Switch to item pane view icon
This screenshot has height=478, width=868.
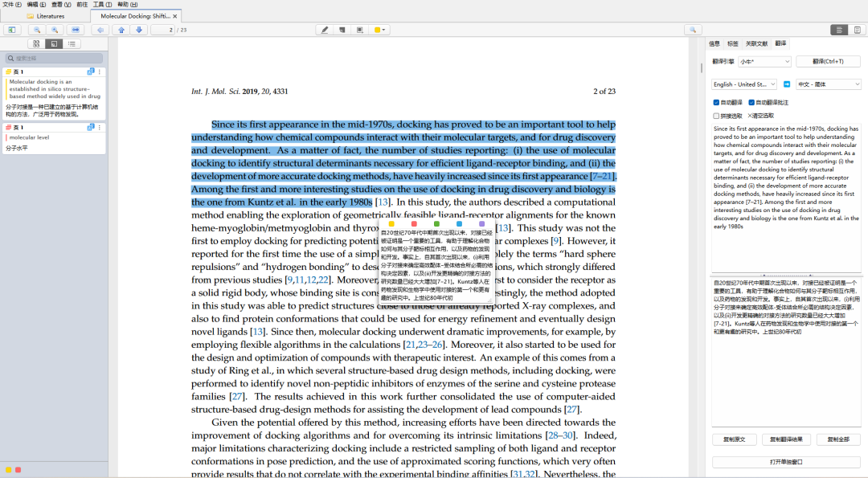pyautogui.click(x=839, y=30)
